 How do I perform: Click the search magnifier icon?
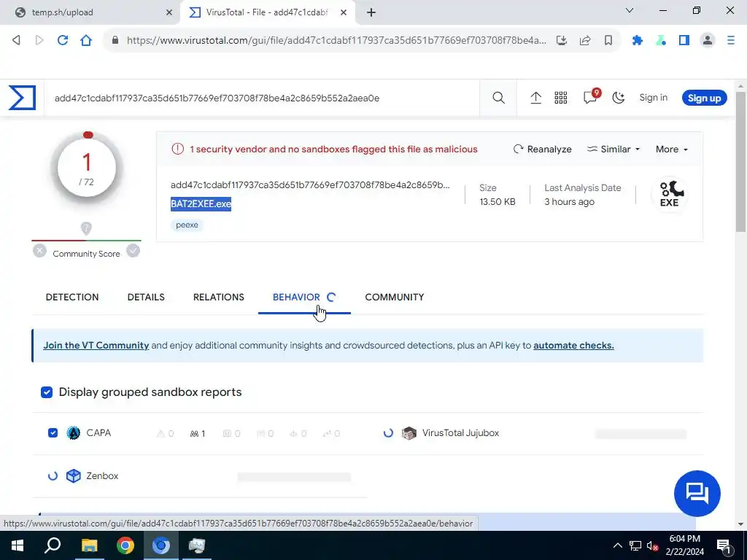coord(498,98)
